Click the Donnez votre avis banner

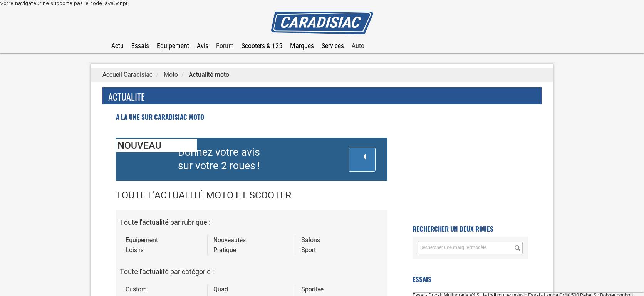click(231, 159)
